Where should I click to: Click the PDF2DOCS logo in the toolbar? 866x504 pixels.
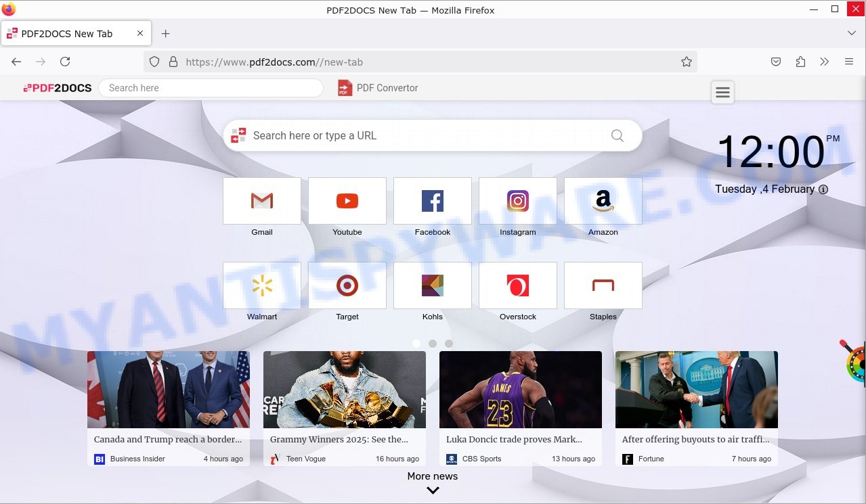(58, 88)
